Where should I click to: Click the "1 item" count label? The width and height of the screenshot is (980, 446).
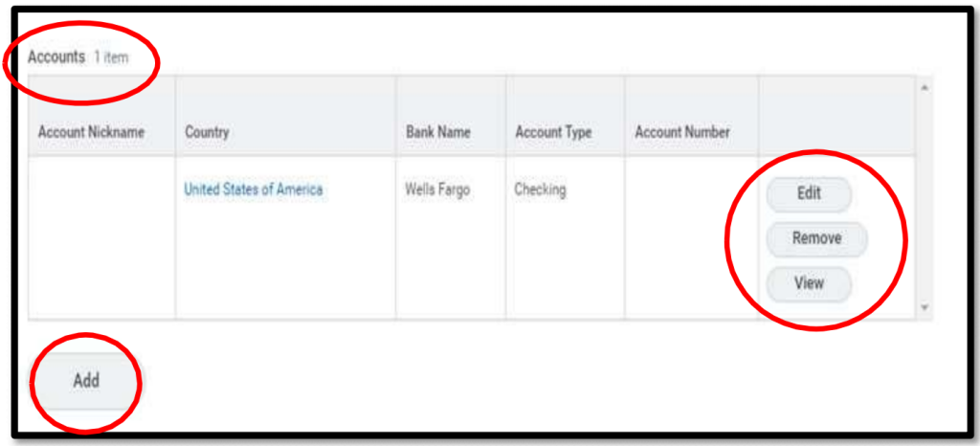point(110,58)
